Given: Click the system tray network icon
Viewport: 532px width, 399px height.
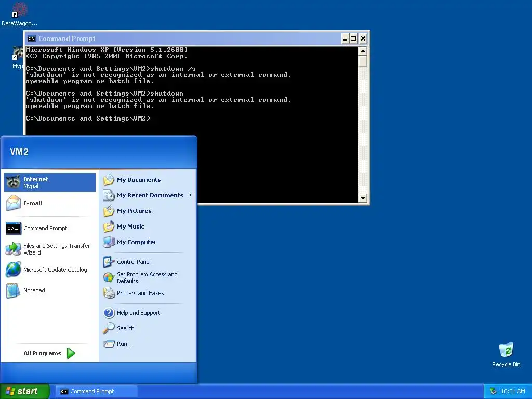Looking at the screenshot, I should coord(494,391).
